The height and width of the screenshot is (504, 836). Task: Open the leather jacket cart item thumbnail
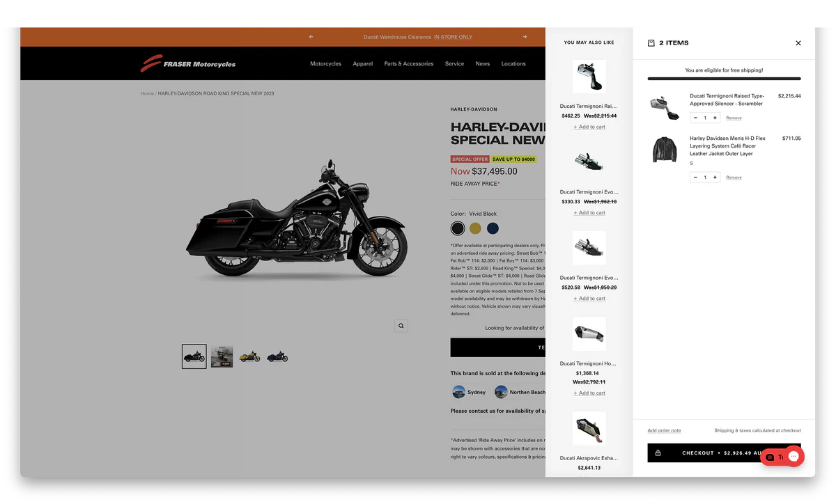(x=664, y=150)
